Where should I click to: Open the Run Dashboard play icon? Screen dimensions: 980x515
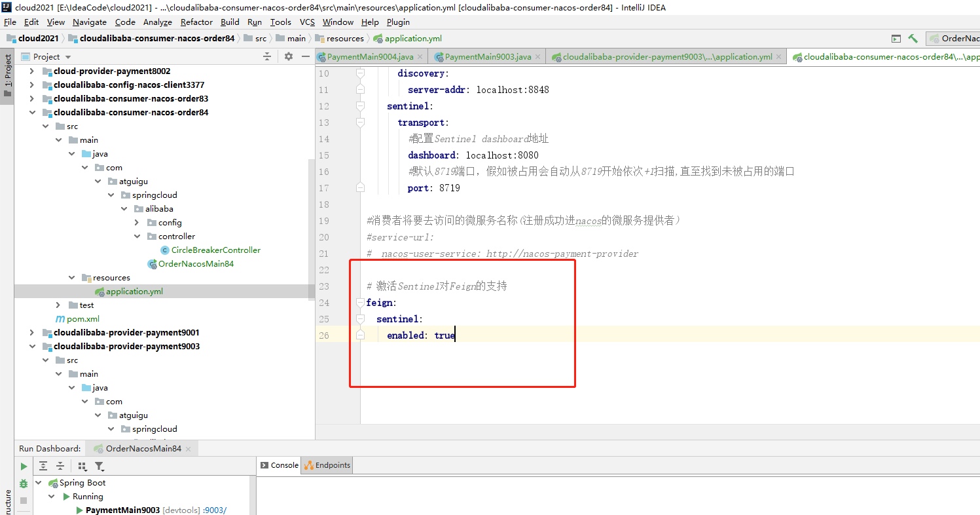(24, 466)
